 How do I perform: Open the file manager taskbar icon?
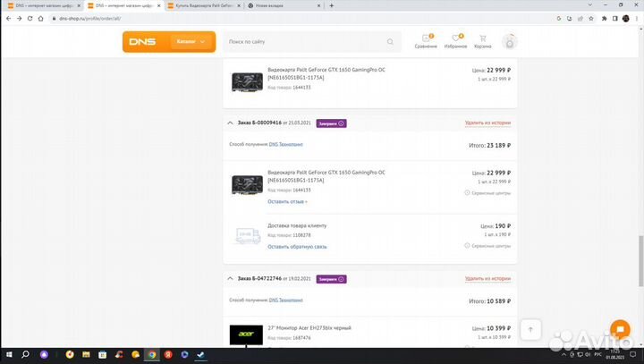(x=86, y=354)
